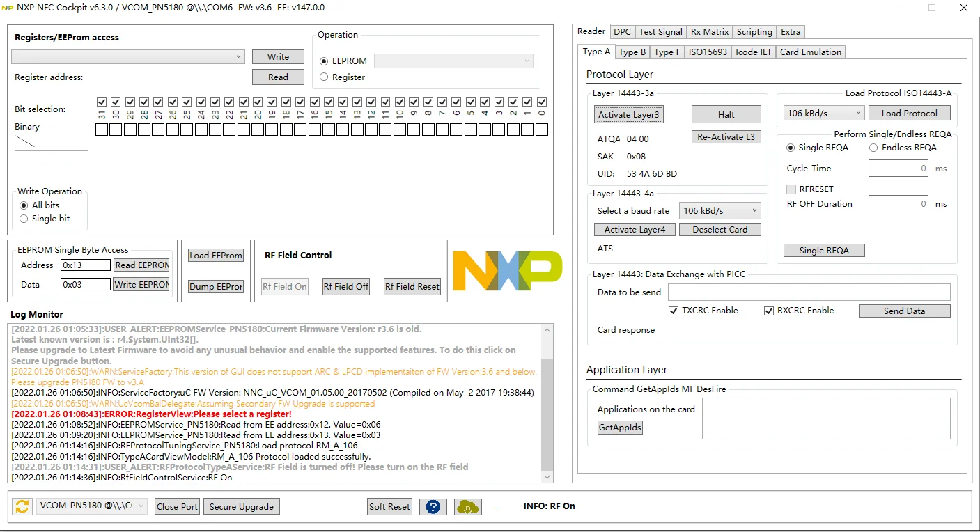Select the Register operation radio button

tap(324, 77)
